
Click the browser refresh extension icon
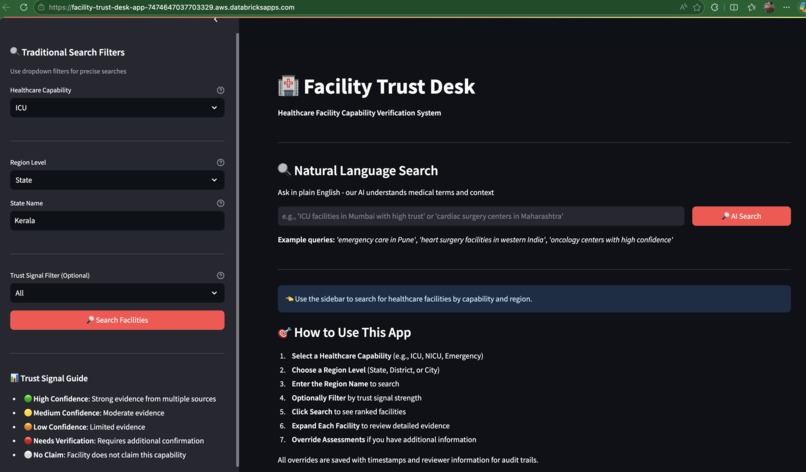click(715, 7)
